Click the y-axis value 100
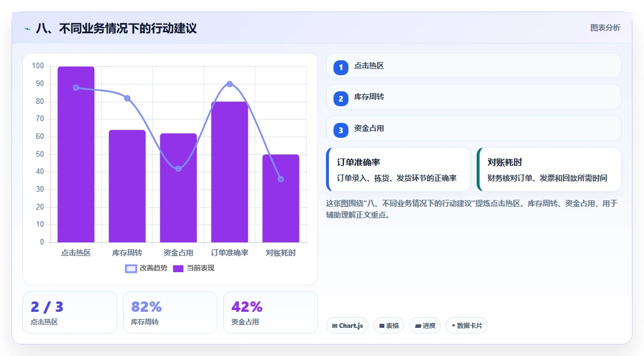 38,66
